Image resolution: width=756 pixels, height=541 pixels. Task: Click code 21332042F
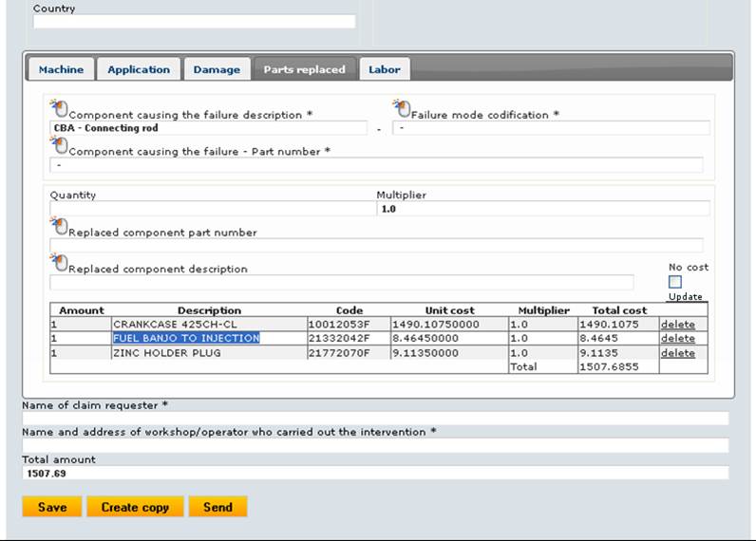tap(339, 338)
